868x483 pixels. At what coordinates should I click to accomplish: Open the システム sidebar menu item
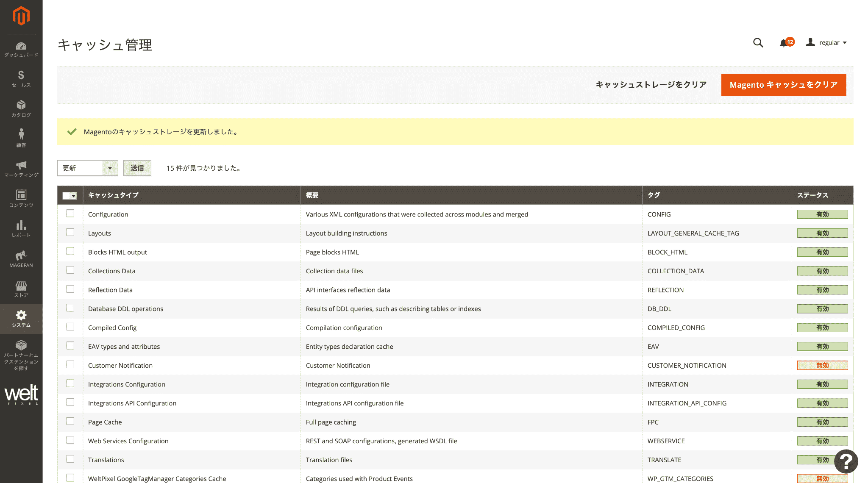pyautogui.click(x=21, y=319)
